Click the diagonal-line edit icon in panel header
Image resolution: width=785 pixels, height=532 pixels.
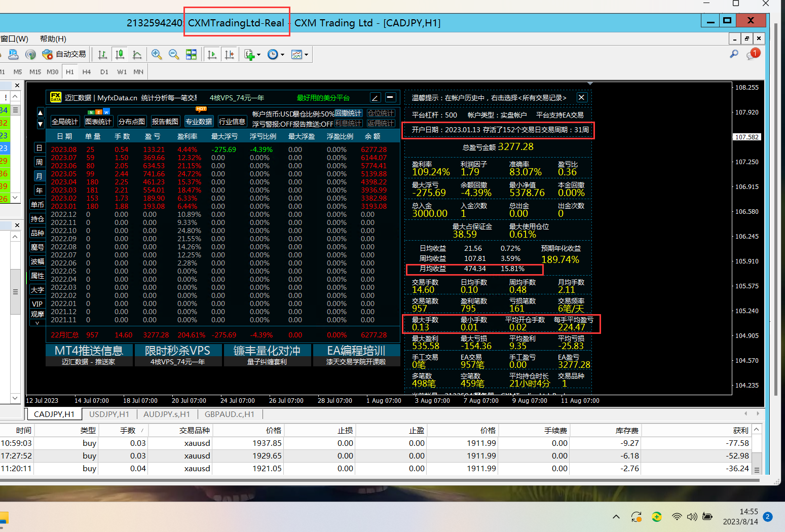[x=375, y=97]
